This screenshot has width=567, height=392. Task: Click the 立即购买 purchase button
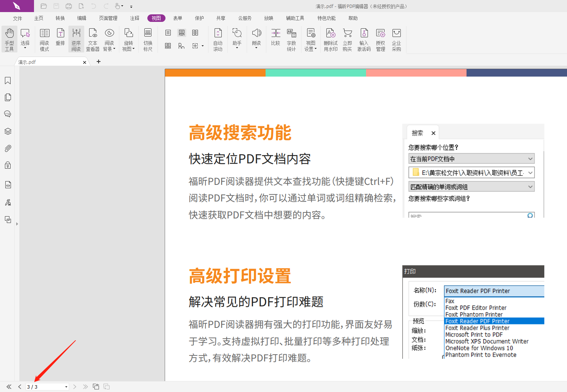click(347, 38)
